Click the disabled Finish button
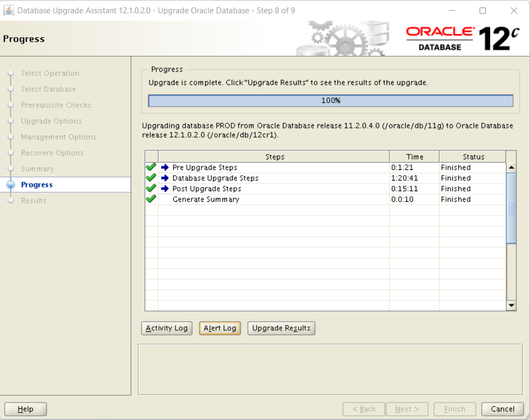The width and height of the screenshot is (530, 420). (455, 409)
